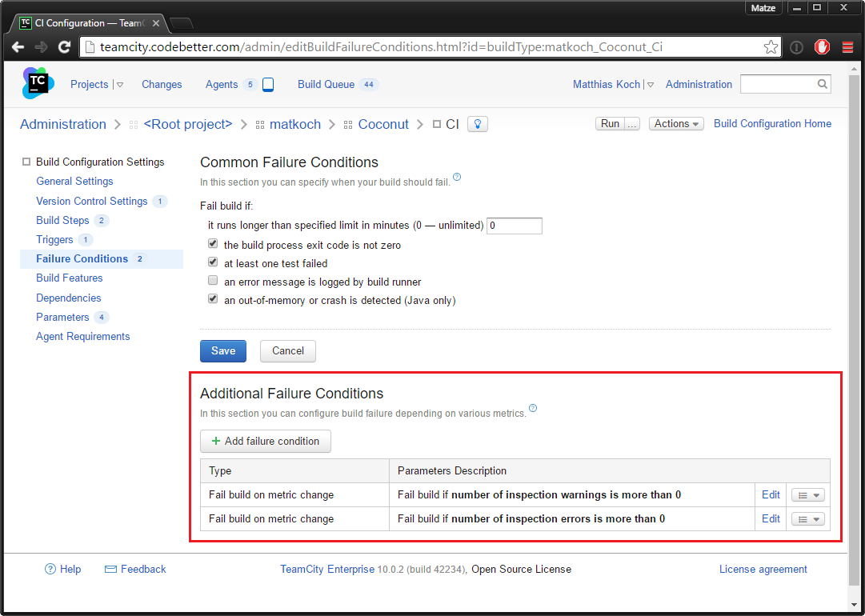
Task: Expand the Projects dropdown arrow
Action: [120, 85]
